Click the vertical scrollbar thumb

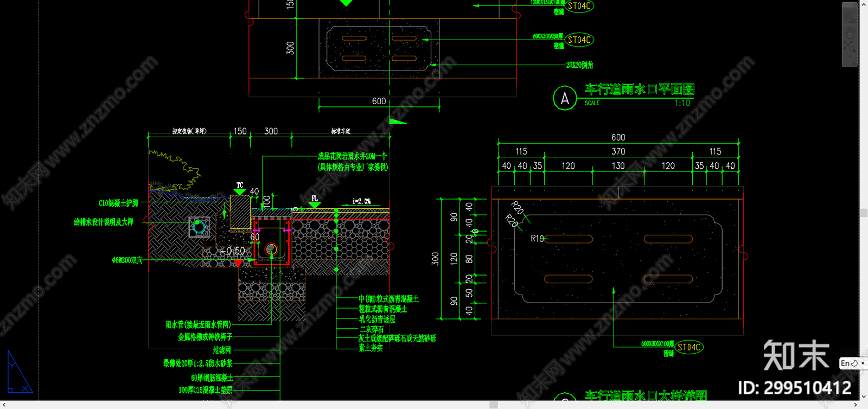(864, 213)
